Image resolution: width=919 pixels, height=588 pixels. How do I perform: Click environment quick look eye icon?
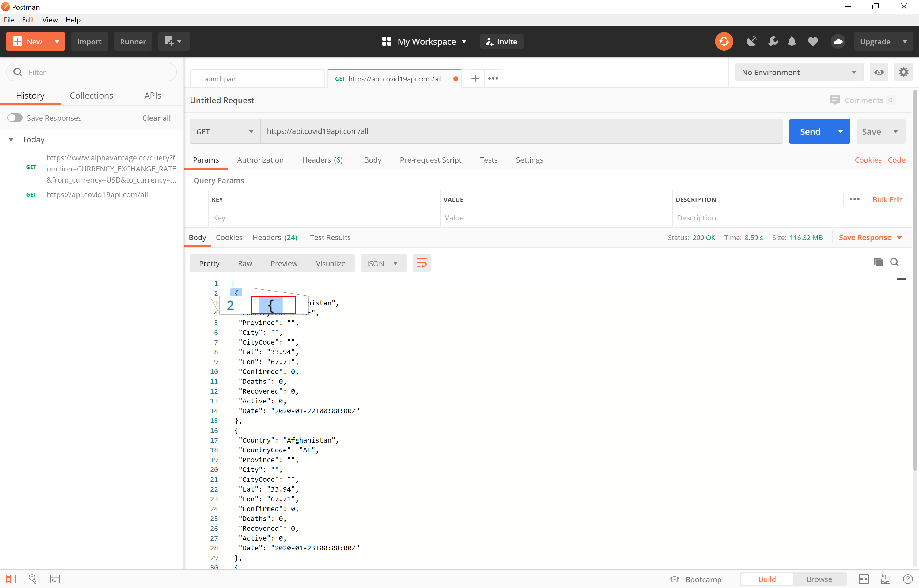(879, 72)
